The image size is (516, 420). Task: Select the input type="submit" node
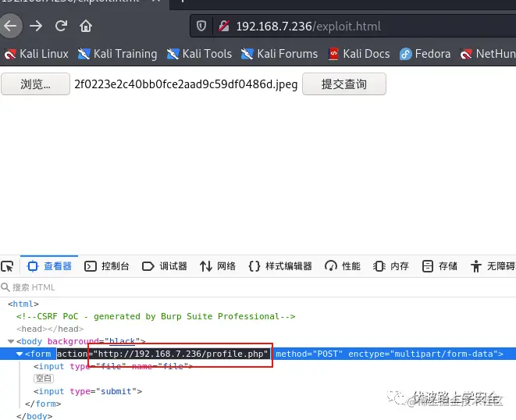(87, 391)
